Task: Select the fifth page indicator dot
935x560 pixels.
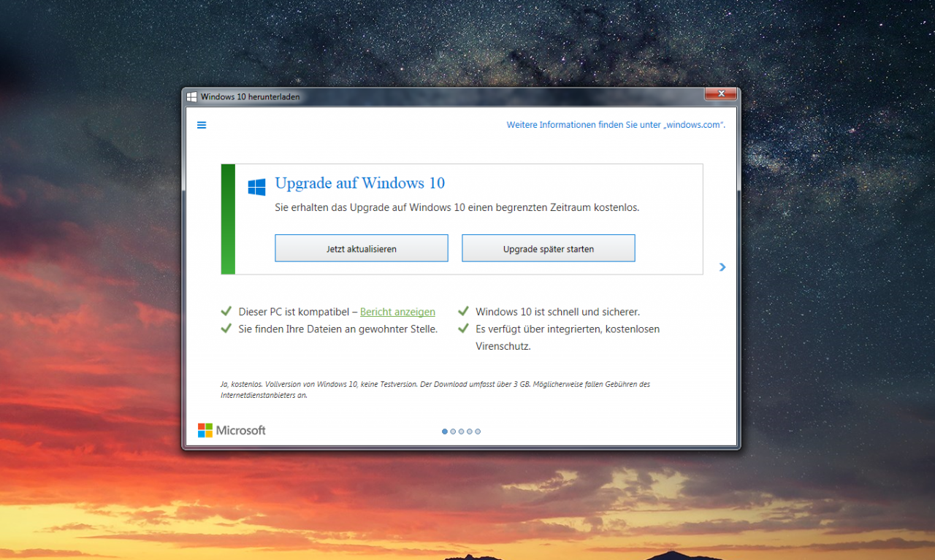Action: 478,431
